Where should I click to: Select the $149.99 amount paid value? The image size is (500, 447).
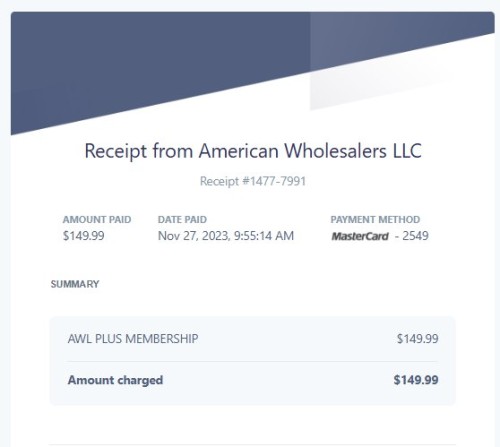pyautogui.click(x=84, y=236)
